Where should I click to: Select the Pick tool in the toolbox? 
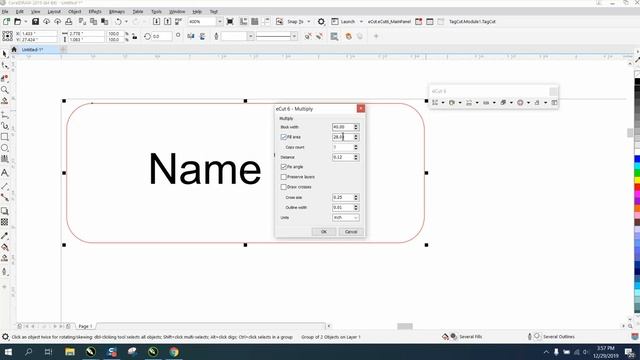[x=5, y=54]
